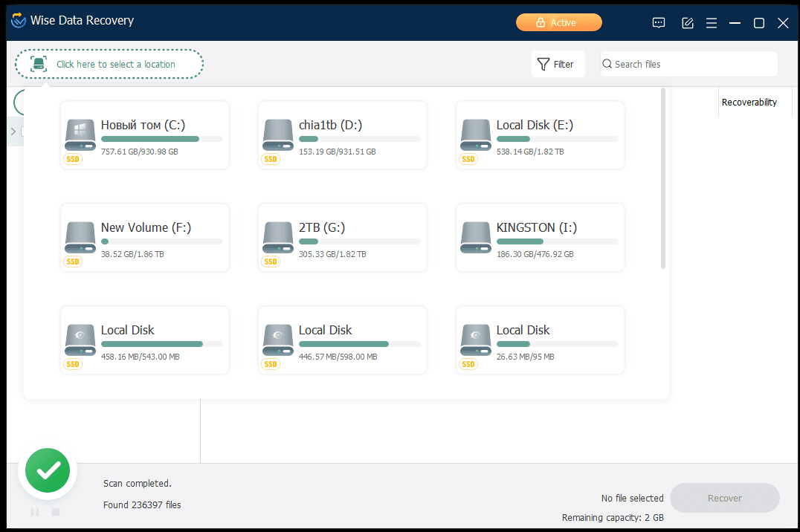800x532 pixels.
Task: Click the edit note icon in title bar
Action: pos(687,23)
